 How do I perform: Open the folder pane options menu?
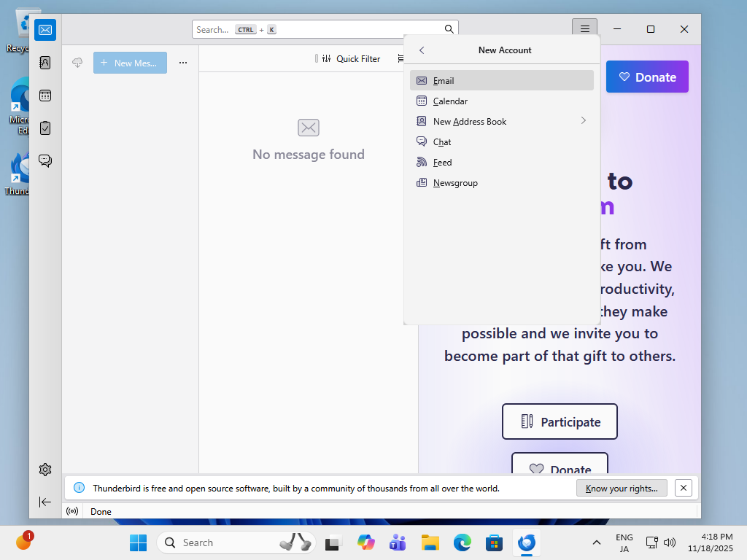[183, 63]
